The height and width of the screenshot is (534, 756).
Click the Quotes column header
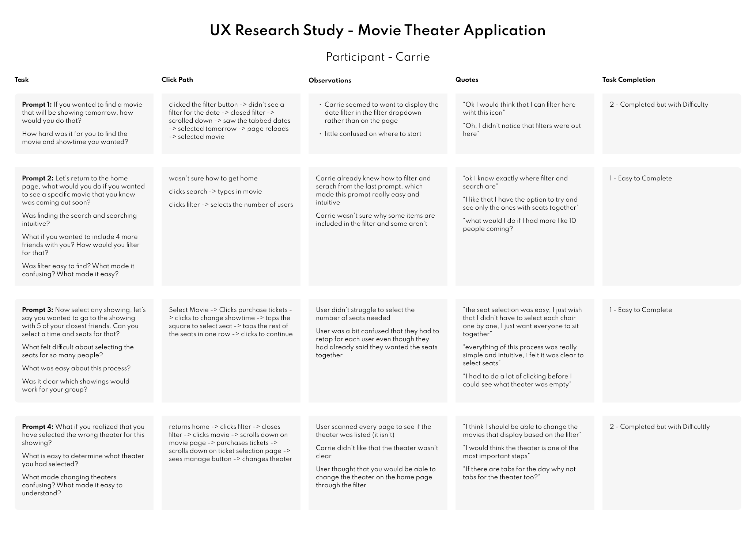tap(466, 80)
